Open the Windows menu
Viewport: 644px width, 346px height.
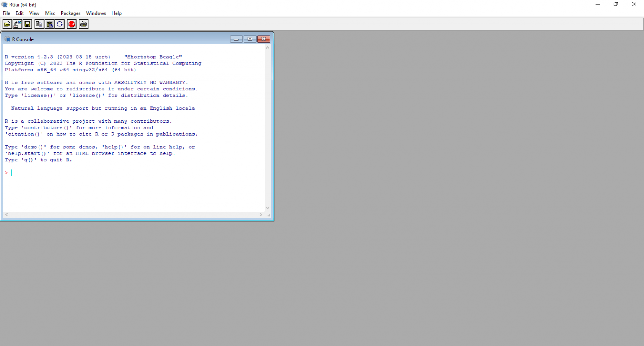(x=96, y=13)
